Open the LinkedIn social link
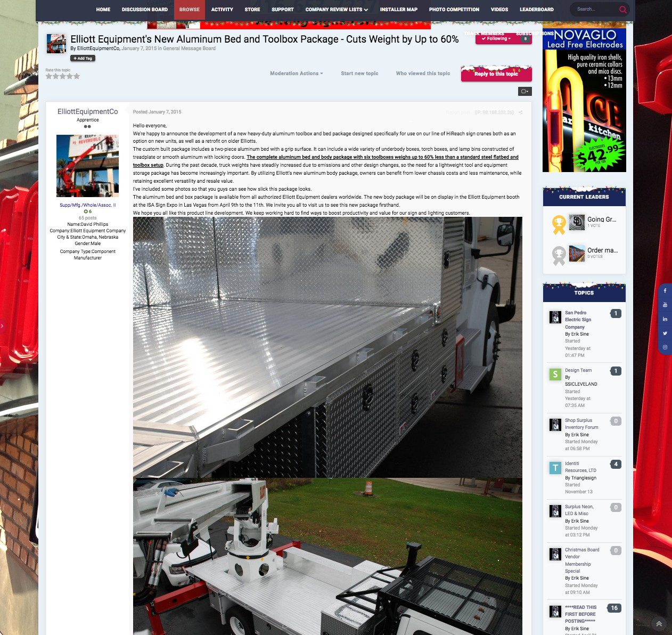Screen dimensions: 672x635 (665, 319)
